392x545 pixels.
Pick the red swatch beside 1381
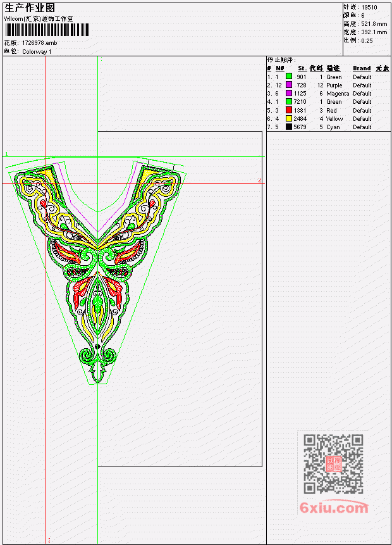(288, 110)
